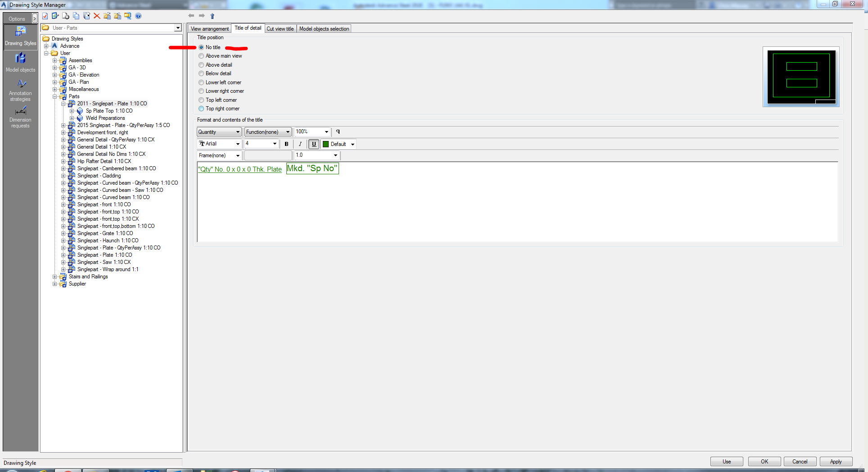
Task: Open the Frame(none) dropdown
Action: [x=219, y=155]
